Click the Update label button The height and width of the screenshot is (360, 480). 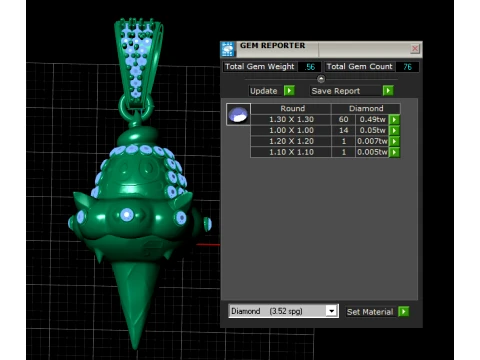[x=264, y=91]
